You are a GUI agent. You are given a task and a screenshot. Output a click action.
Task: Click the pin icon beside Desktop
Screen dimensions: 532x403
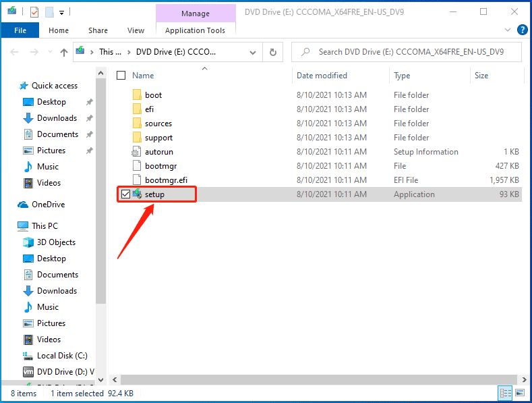coord(89,102)
